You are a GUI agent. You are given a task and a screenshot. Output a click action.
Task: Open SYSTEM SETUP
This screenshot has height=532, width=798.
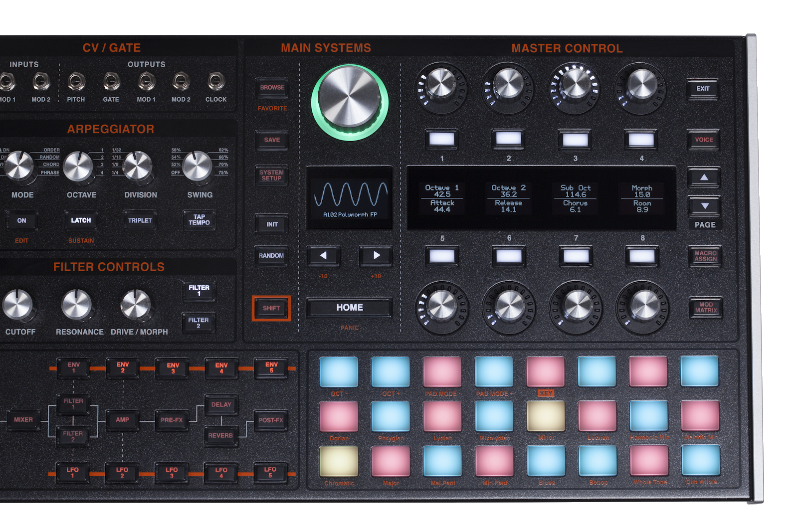271,175
